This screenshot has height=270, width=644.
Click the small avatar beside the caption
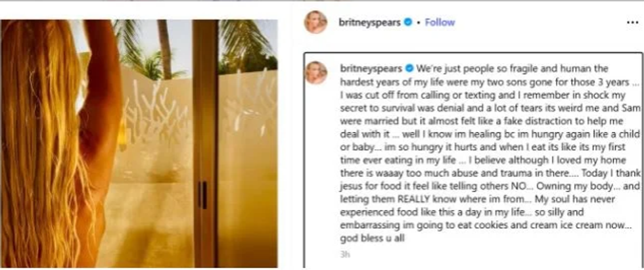coord(316,73)
